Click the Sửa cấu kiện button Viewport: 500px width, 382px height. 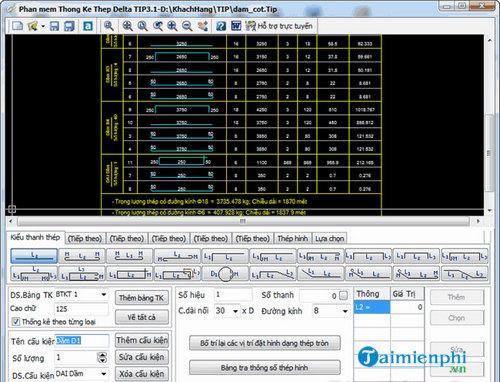pyautogui.click(x=142, y=357)
